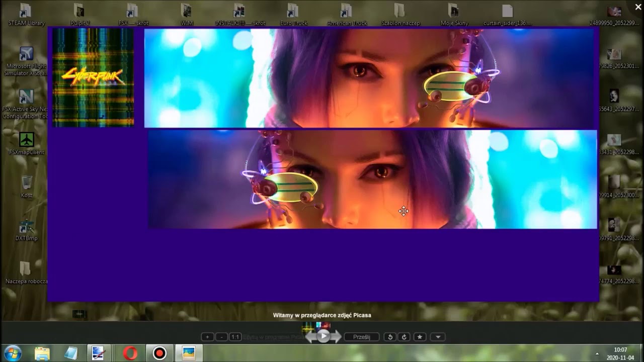The image size is (644, 362).
Task: Select the FSX — skrót desktop shortcut
Action: point(133,15)
